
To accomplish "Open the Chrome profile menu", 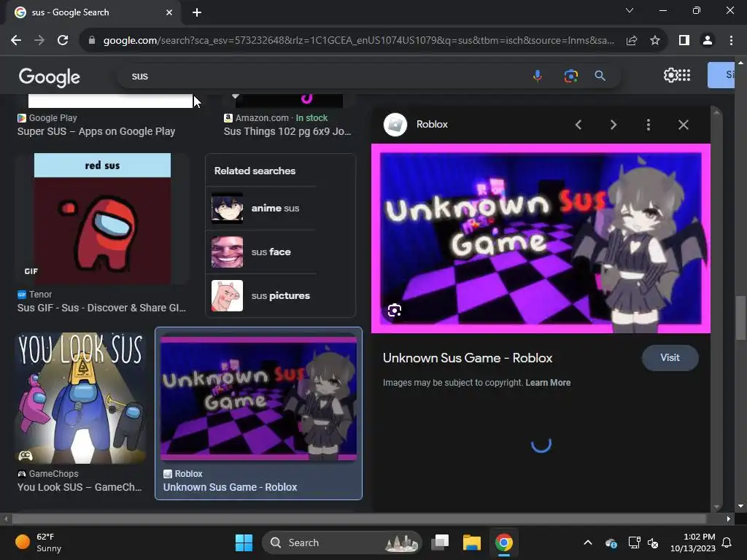I will [708, 41].
